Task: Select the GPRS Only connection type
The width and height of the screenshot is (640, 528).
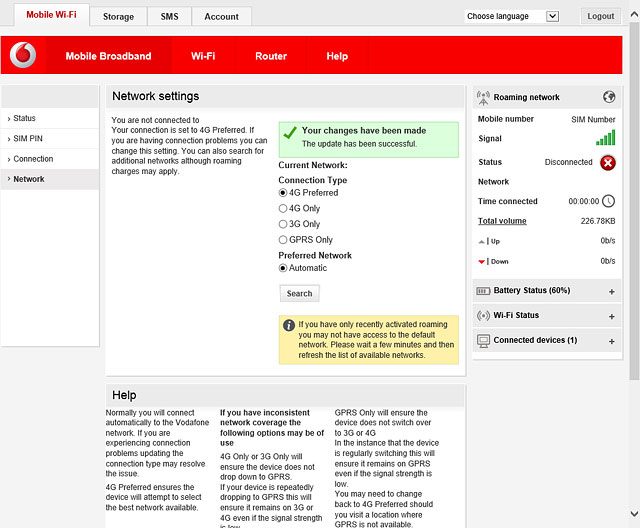Action: [x=283, y=240]
